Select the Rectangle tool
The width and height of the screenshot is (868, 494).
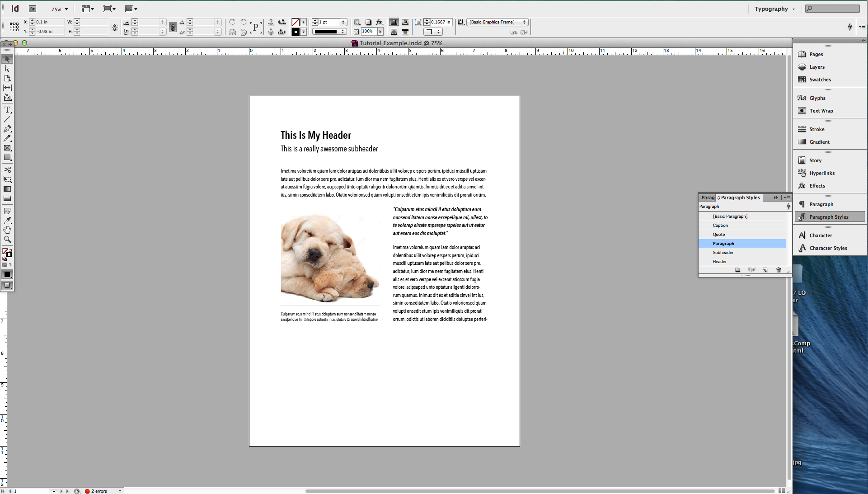pos(7,158)
